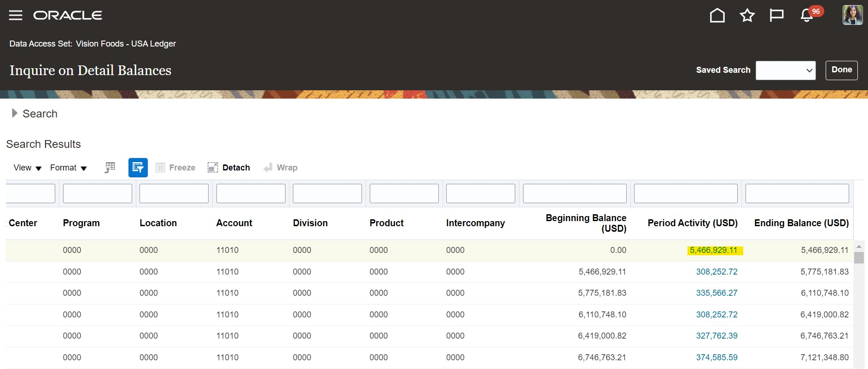Screen dimensions: 868x369
Task: Open the Format menu
Action: 69,168
